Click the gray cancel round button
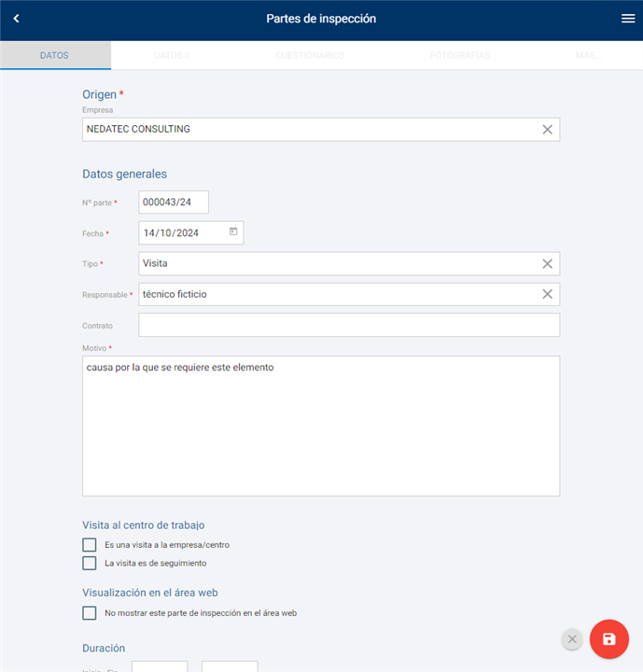 (x=572, y=639)
